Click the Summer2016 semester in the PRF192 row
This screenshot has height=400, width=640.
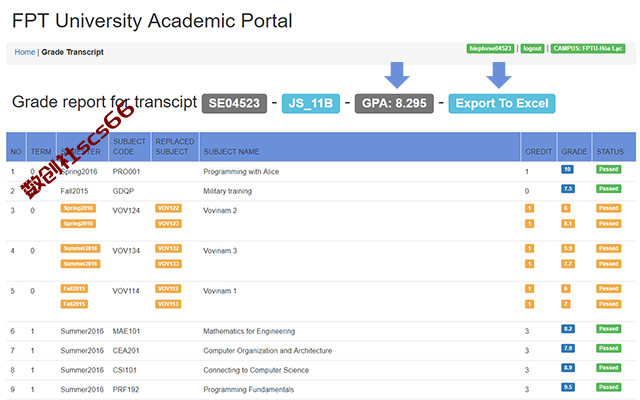pyautogui.click(x=82, y=390)
